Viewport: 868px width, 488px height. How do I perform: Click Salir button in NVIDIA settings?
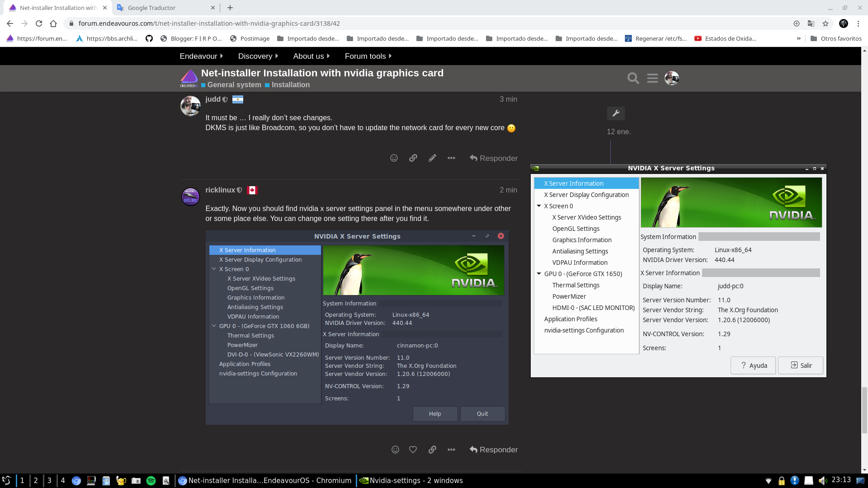(x=801, y=366)
